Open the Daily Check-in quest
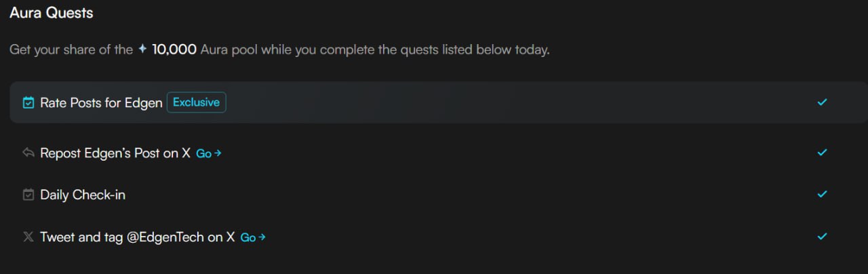Screen dimensions: 868x274 pos(83,195)
